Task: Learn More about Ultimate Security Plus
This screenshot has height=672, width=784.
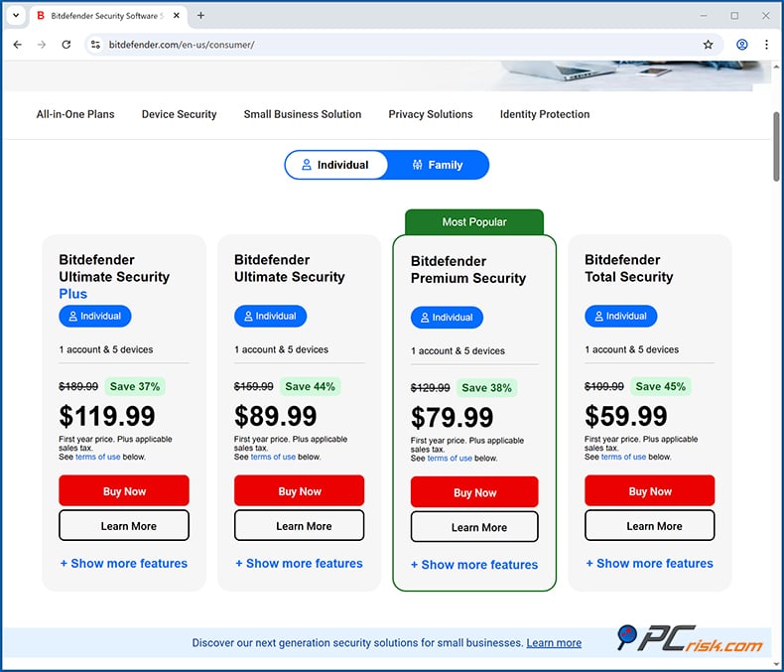Action: click(x=124, y=525)
